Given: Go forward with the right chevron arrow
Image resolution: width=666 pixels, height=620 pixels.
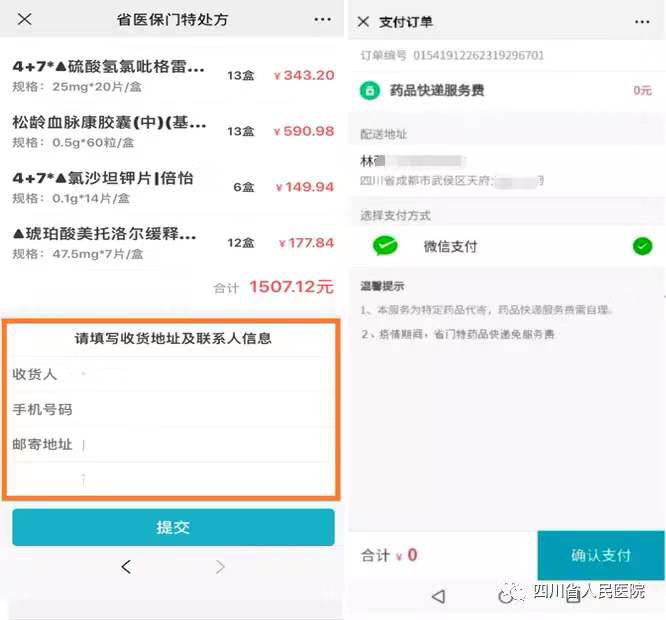Looking at the screenshot, I should 220,566.
